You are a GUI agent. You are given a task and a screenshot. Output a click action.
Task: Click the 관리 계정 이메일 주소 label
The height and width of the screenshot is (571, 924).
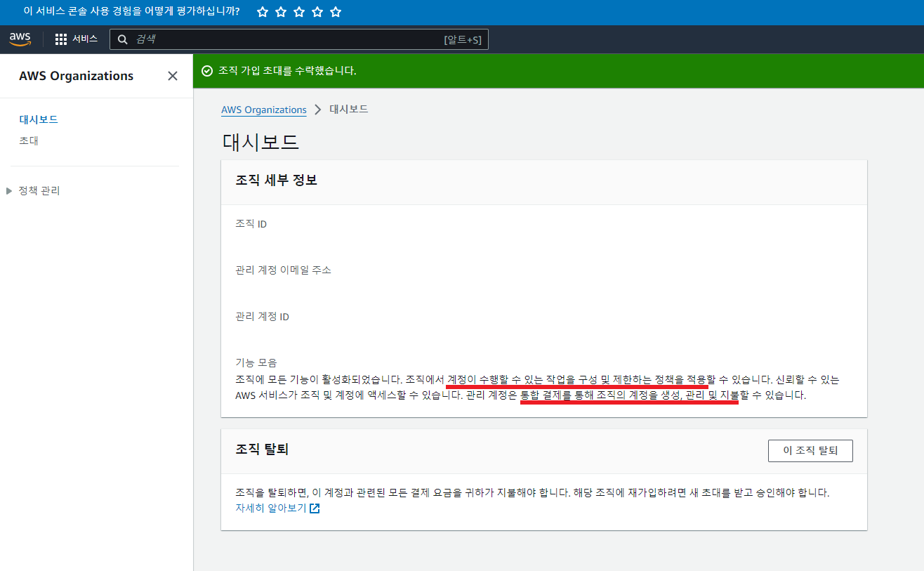coord(283,270)
